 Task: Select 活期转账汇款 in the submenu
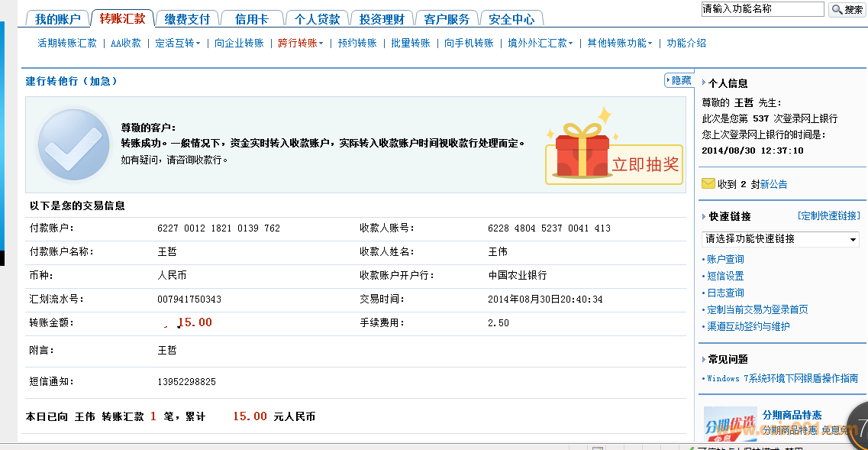pyautogui.click(x=67, y=44)
